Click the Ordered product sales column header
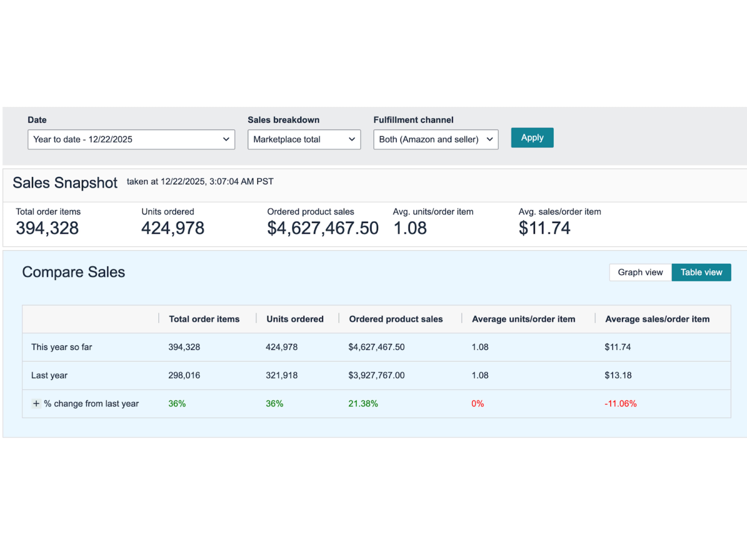The image size is (747, 560). pos(396,319)
